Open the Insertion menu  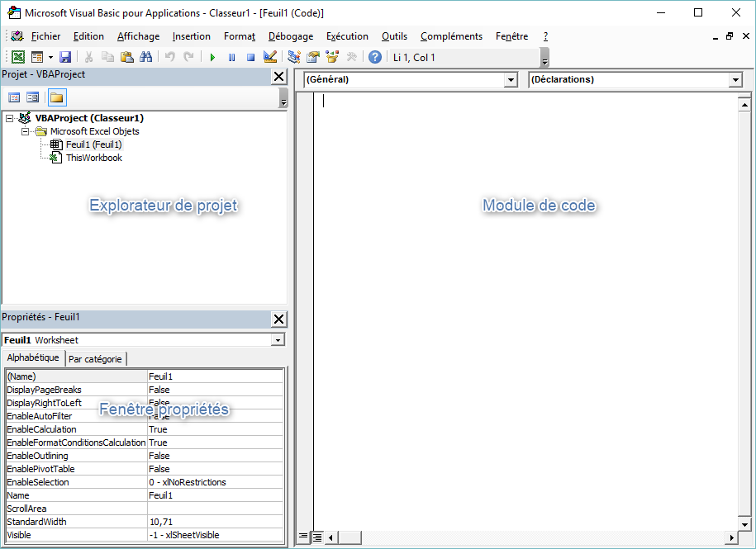pos(191,36)
